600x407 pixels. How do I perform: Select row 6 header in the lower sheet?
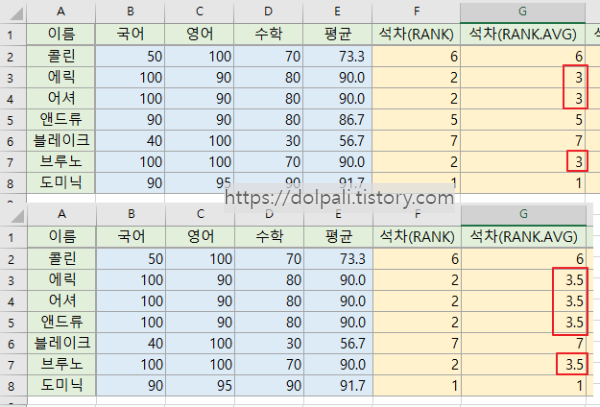coord(13,343)
